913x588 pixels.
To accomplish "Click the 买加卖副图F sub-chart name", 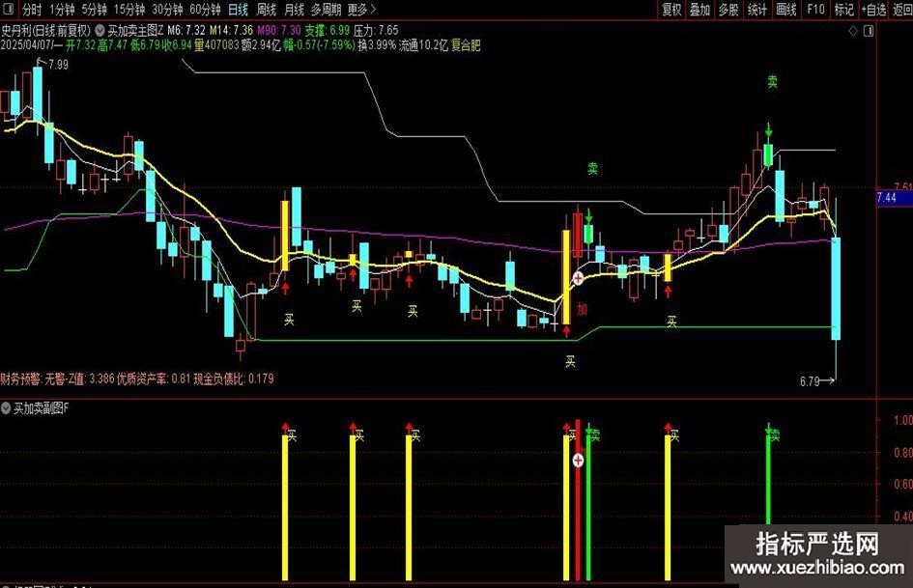I will (x=41, y=408).
